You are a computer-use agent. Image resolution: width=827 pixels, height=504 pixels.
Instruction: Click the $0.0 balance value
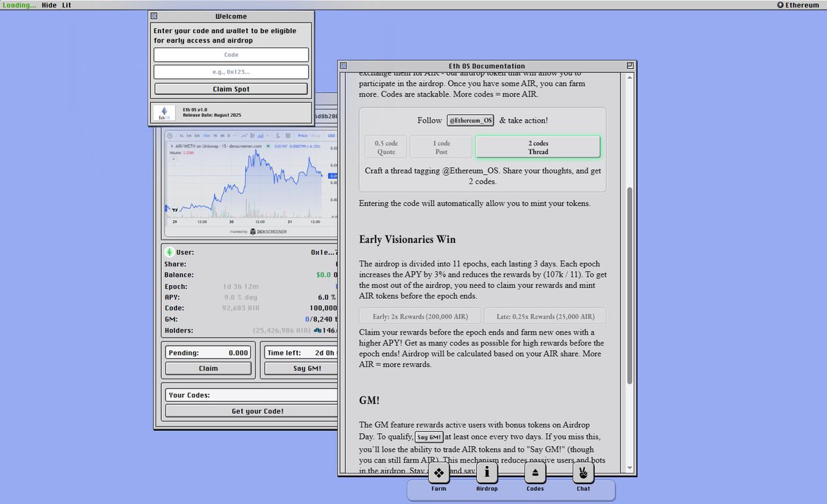[324, 275]
